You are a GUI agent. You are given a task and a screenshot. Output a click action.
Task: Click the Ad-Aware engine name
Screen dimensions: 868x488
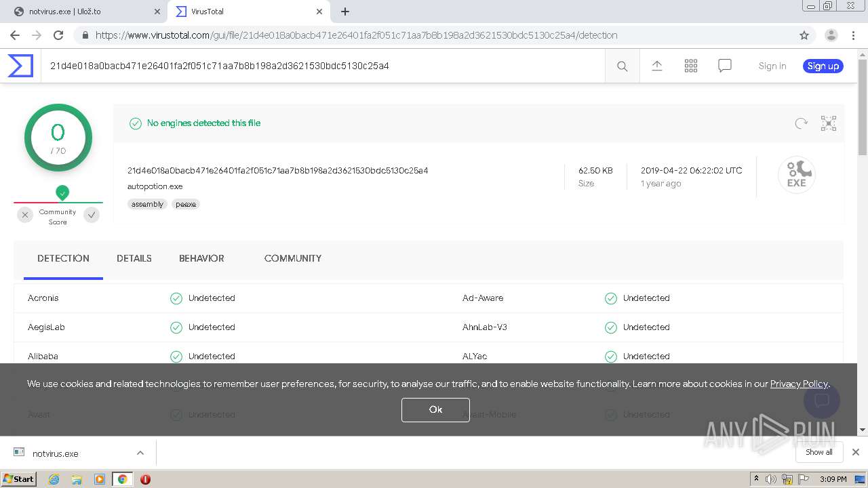tap(483, 298)
